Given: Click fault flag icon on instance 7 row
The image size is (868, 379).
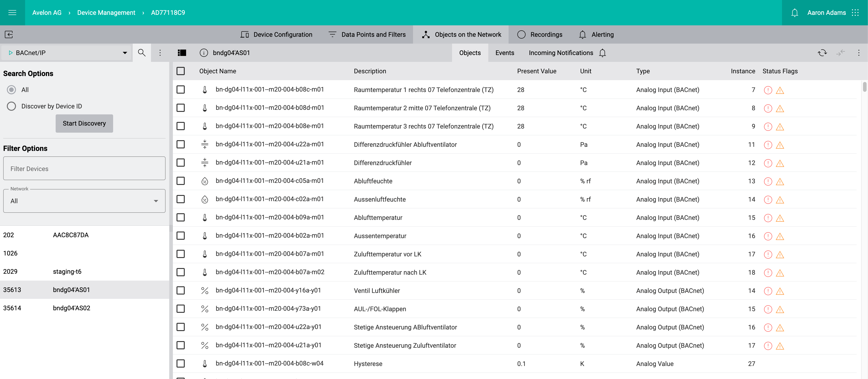Looking at the screenshot, I should point(768,90).
